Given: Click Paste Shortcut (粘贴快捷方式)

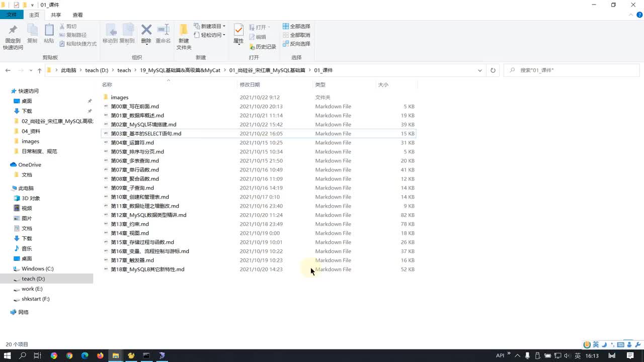Looking at the screenshot, I should tap(77, 44).
